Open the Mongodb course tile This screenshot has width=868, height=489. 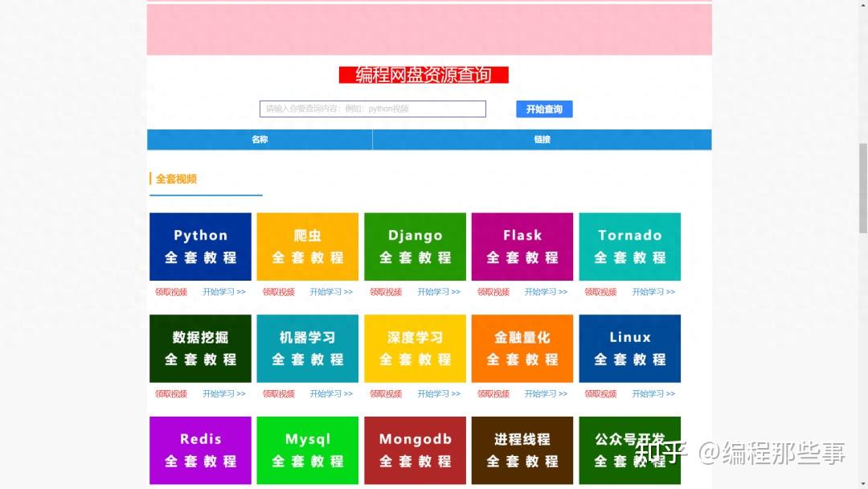pos(415,450)
